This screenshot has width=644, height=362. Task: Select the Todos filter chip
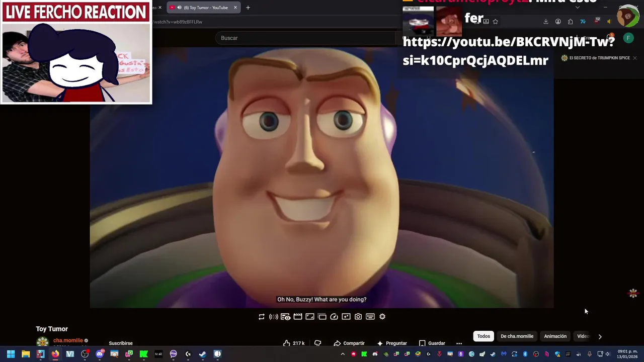click(x=484, y=336)
